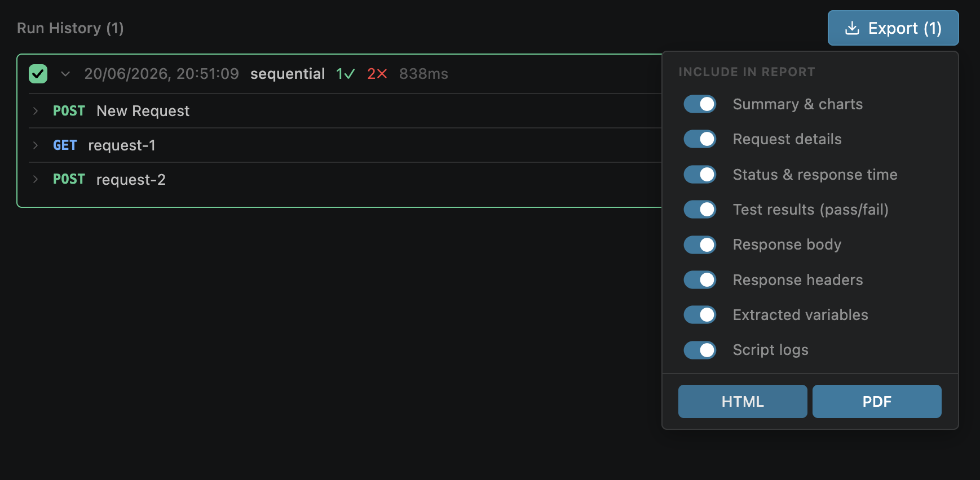Toggle Extracted variables switch
The image size is (980, 480).
click(700, 315)
